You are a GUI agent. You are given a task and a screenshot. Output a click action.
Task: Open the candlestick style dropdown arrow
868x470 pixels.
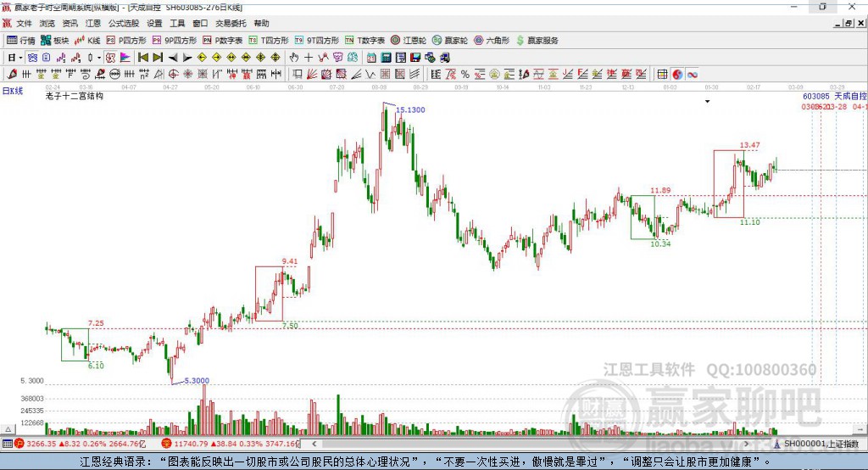99,58
